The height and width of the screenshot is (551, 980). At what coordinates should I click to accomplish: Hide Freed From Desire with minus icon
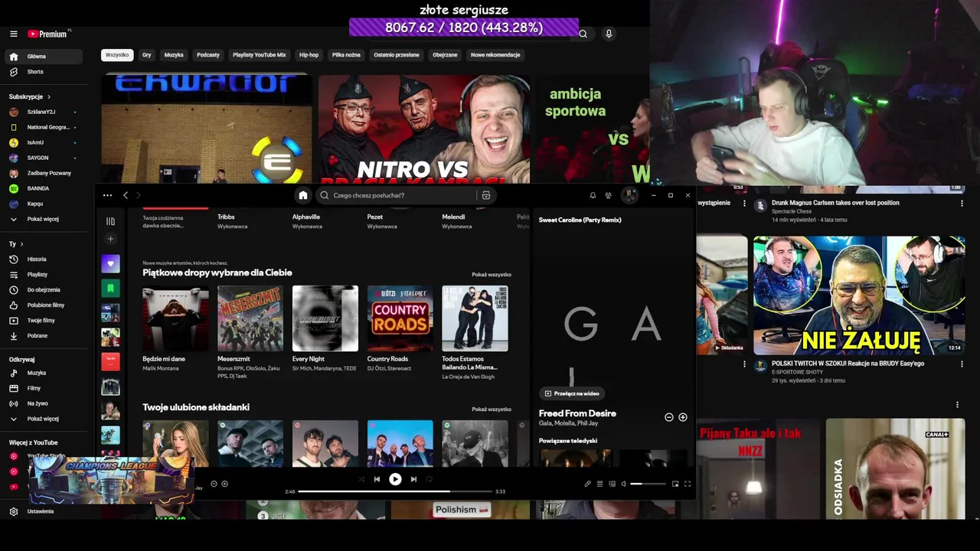pos(668,417)
